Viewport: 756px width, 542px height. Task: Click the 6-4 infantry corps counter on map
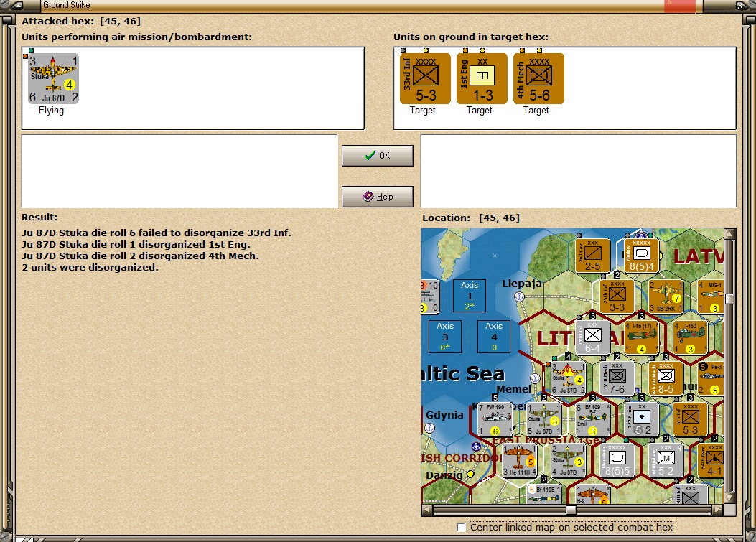(x=593, y=337)
